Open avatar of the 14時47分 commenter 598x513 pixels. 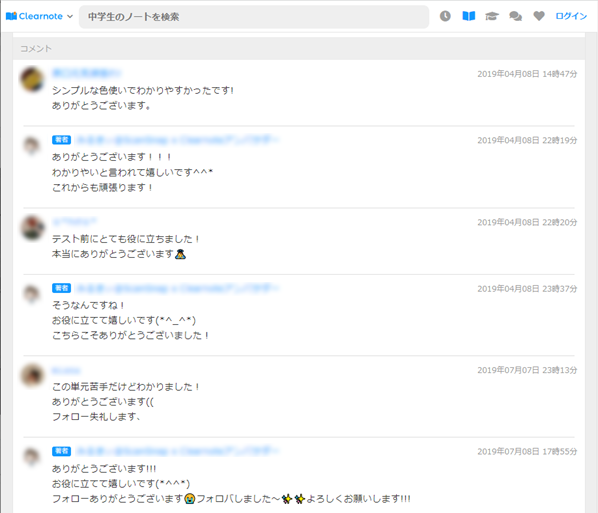(32, 79)
